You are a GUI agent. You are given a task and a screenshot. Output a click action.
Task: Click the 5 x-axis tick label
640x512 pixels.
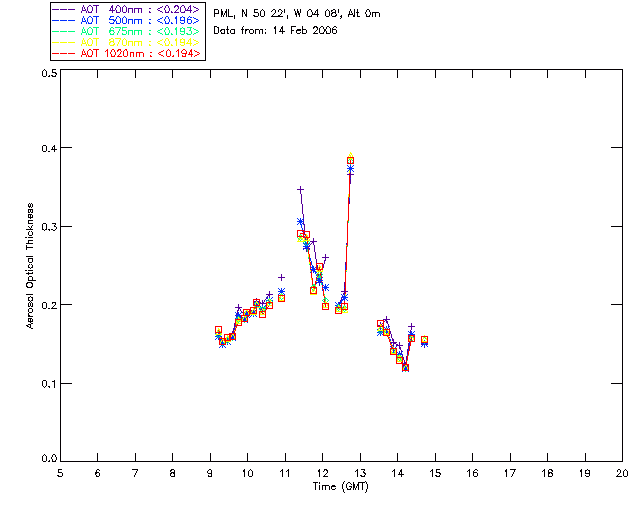coord(60,473)
